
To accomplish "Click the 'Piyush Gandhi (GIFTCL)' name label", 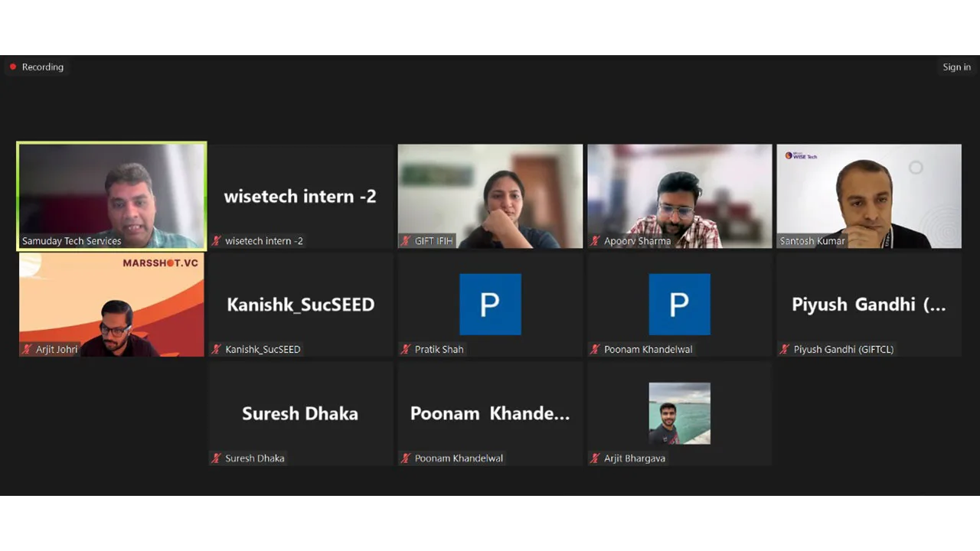I will coord(844,350).
